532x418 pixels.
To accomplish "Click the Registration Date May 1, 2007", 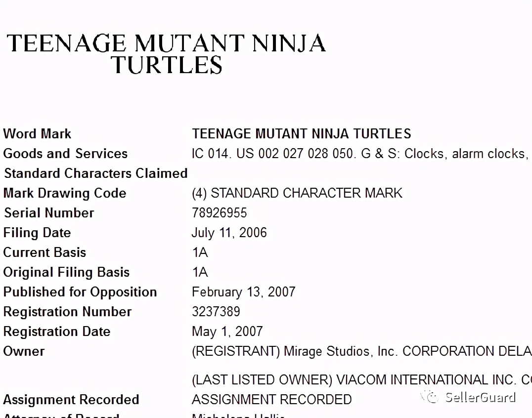I will pyautogui.click(x=227, y=332).
